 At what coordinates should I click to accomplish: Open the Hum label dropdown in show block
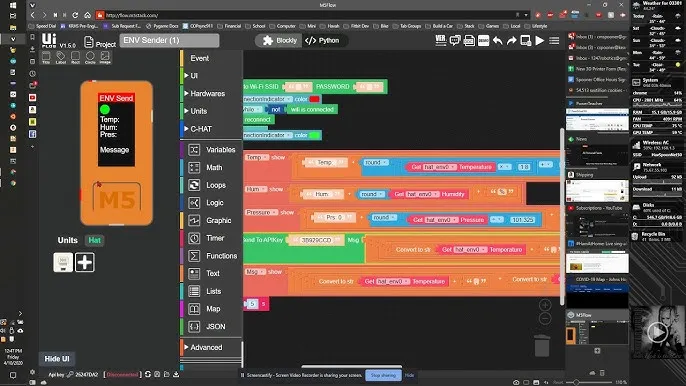[256, 189]
